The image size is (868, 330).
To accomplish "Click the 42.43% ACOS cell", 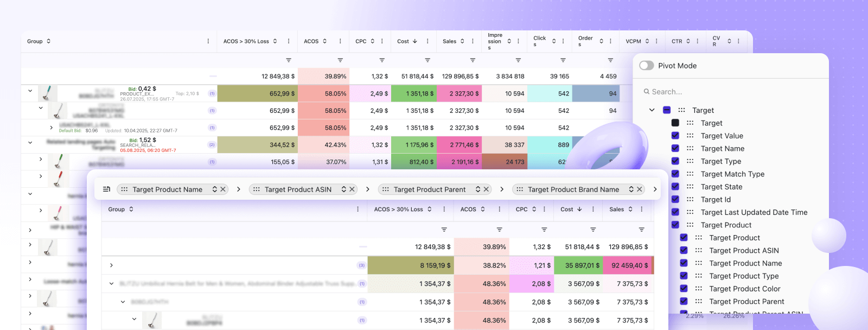I will pos(323,145).
